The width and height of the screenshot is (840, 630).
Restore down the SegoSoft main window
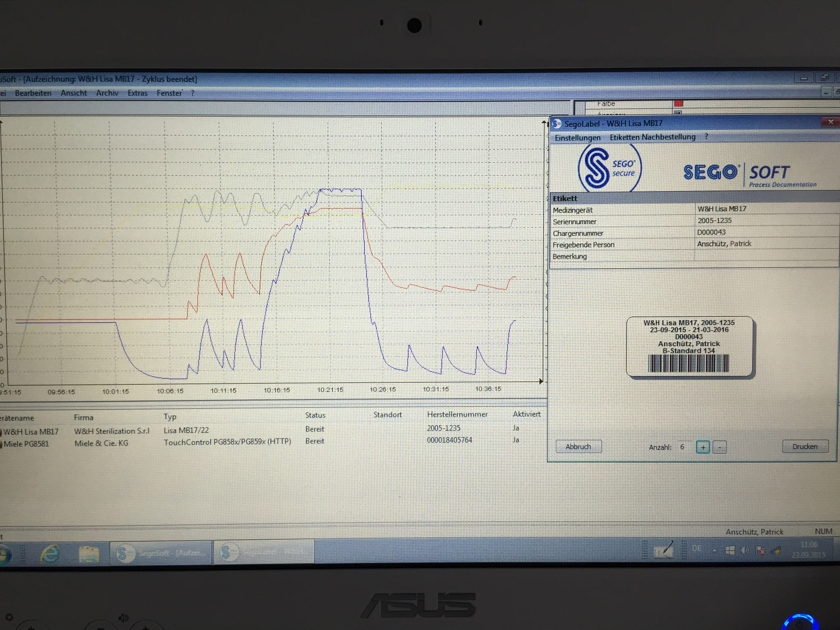tap(824, 78)
